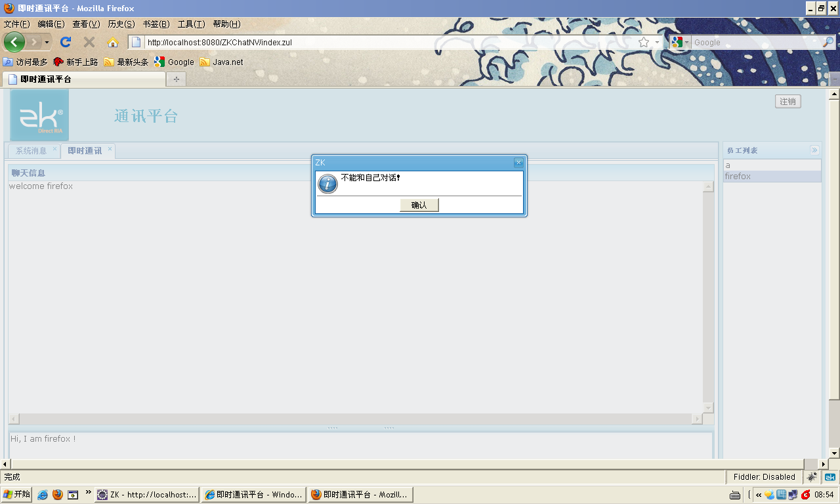Screen dimensions: 840x504
Task: Select user 'firefox' in employee list
Action: pos(772,177)
